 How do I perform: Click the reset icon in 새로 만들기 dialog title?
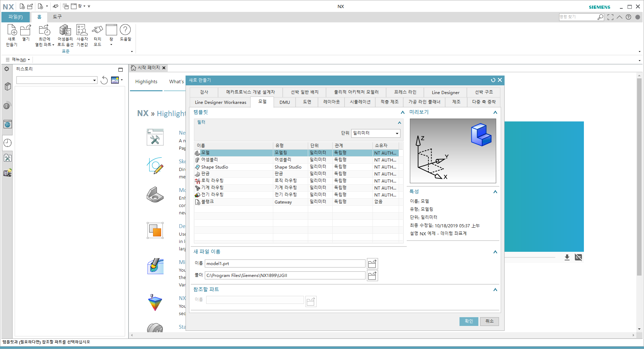(x=493, y=80)
